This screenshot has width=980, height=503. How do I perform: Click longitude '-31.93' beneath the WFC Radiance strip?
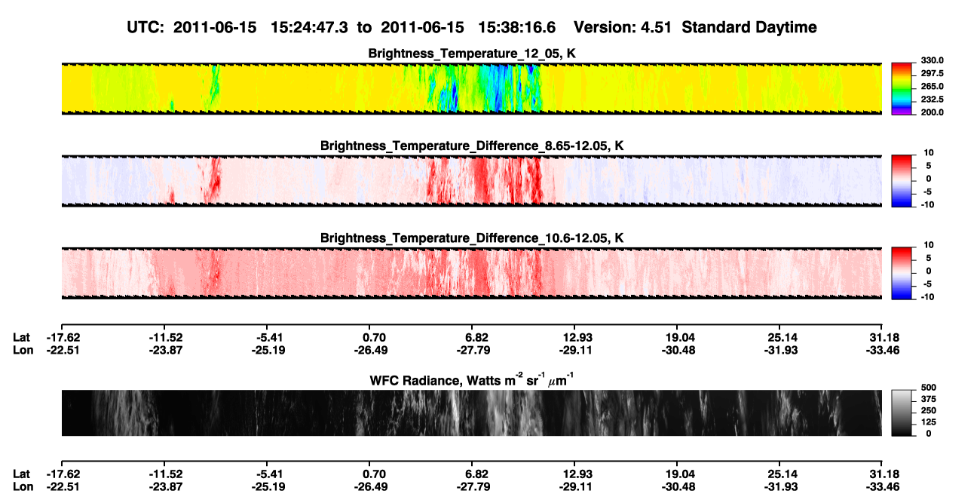click(780, 486)
